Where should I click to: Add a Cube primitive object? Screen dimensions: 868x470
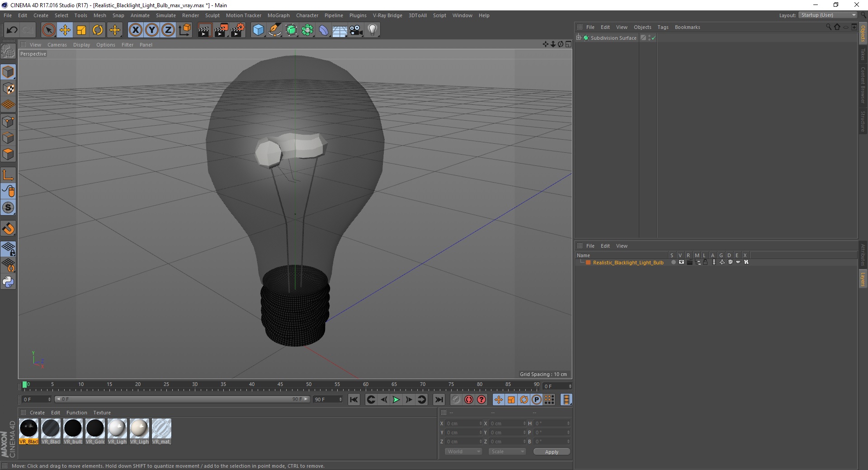258,30
